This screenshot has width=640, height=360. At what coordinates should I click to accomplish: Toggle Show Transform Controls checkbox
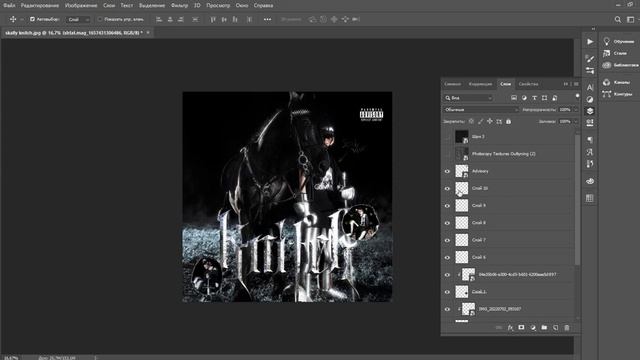[x=100, y=19]
